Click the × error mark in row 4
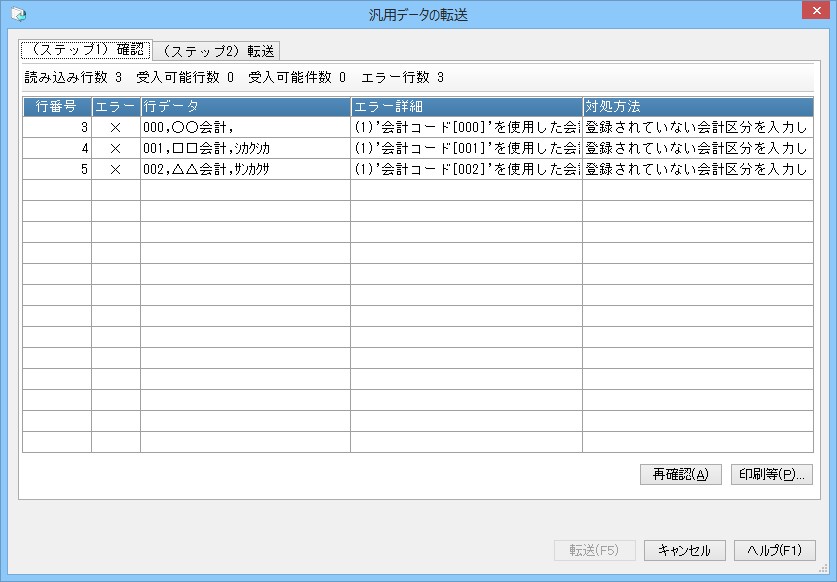The image size is (837, 582). [115, 148]
